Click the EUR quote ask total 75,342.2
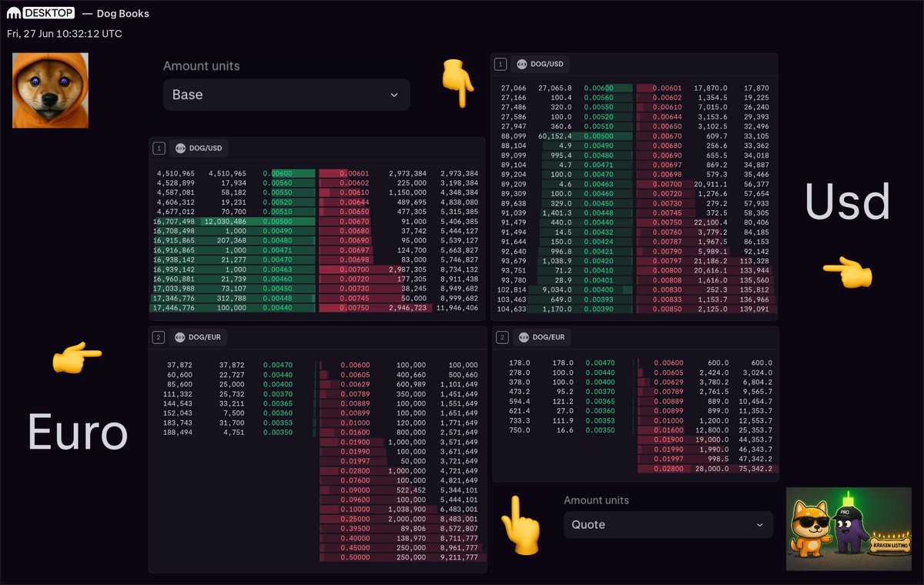Viewport: 924px width, 585px height. click(x=755, y=468)
